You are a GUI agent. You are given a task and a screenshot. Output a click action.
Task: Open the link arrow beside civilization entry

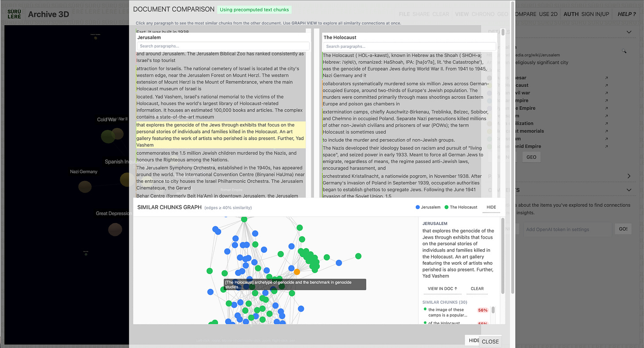tap(606, 124)
